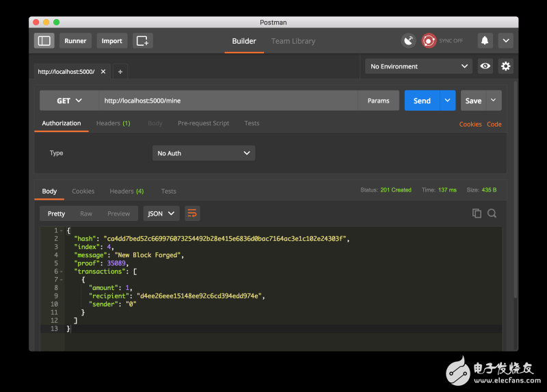Select the response Headers (4) tab
547x392 pixels.
click(126, 192)
